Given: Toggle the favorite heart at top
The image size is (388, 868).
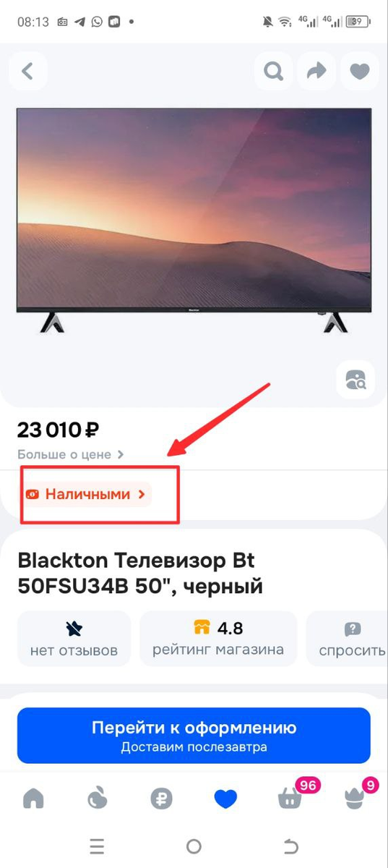Looking at the screenshot, I should tap(360, 71).
